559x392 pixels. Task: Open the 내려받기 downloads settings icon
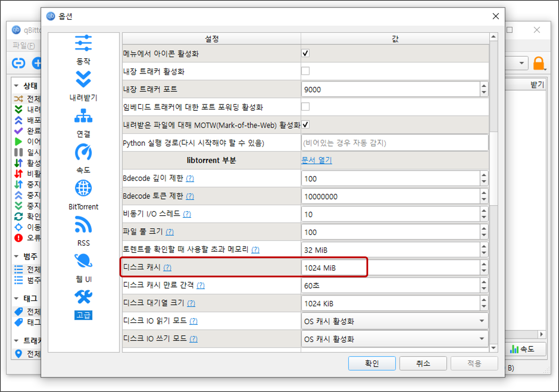[83, 80]
